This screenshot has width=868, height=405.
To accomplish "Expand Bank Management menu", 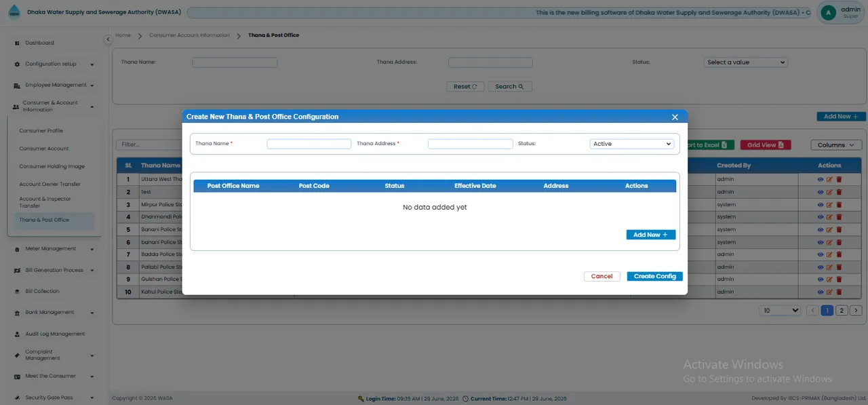I will 54,312.
